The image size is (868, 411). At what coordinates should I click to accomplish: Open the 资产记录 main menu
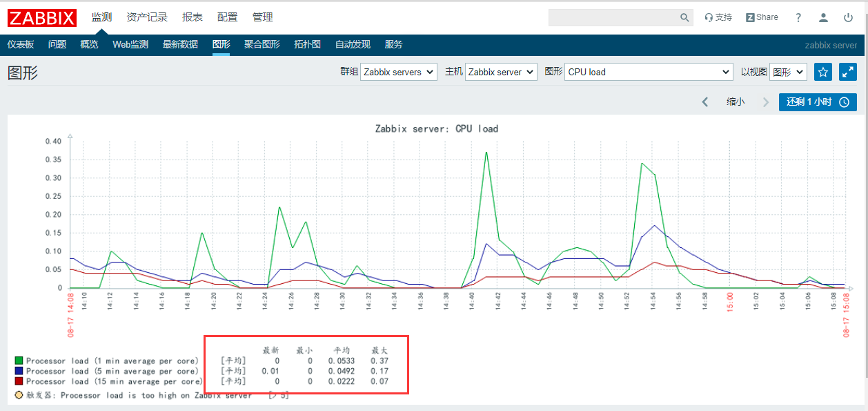point(147,17)
